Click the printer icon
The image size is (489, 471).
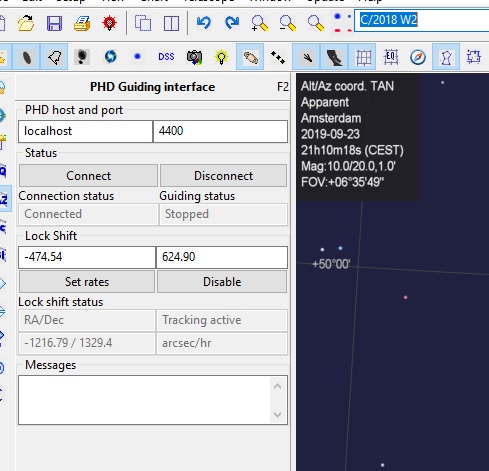tap(82, 24)
